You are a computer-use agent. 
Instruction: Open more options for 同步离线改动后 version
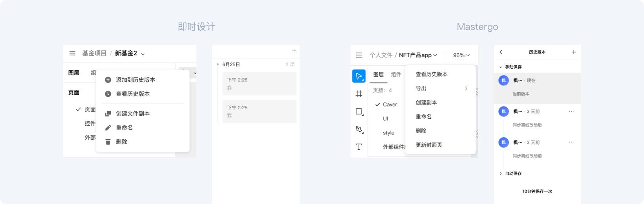pyautogui.click(x=571, y=111)
